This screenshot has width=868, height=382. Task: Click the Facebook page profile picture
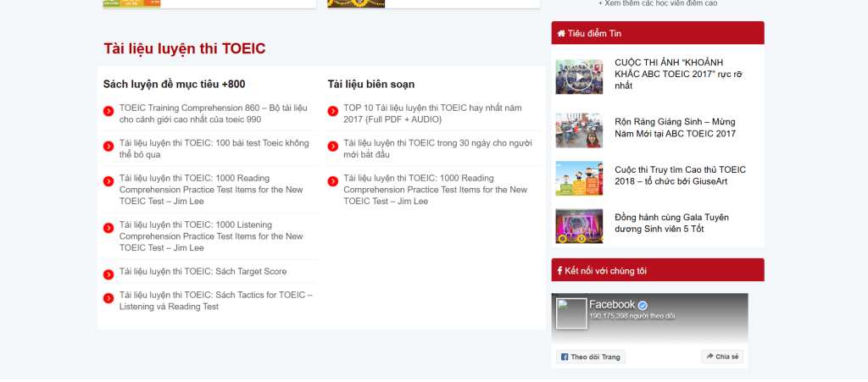pyautogui.click(x=571, y=313)
